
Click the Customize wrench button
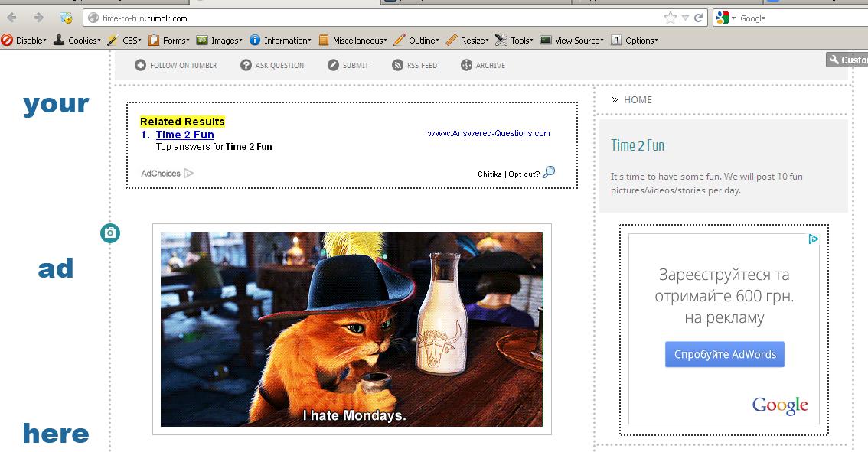(847, 60)
